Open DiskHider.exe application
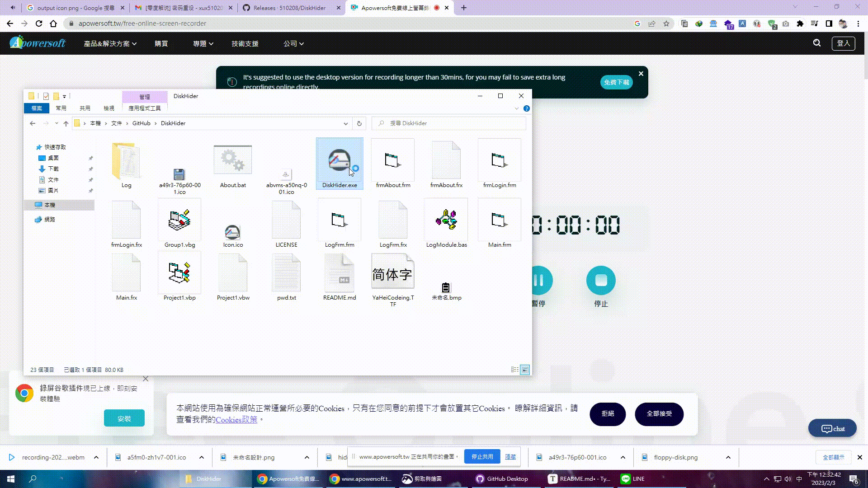This screenshot has width=868, height=488. [x=339, y=164]
